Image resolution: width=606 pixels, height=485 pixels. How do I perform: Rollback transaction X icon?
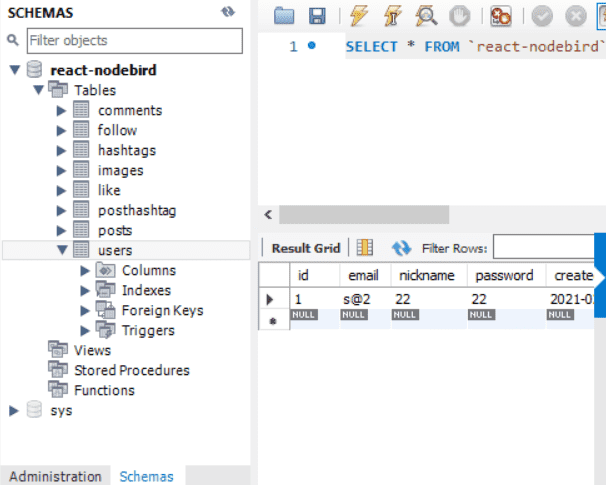coord(576,16)
